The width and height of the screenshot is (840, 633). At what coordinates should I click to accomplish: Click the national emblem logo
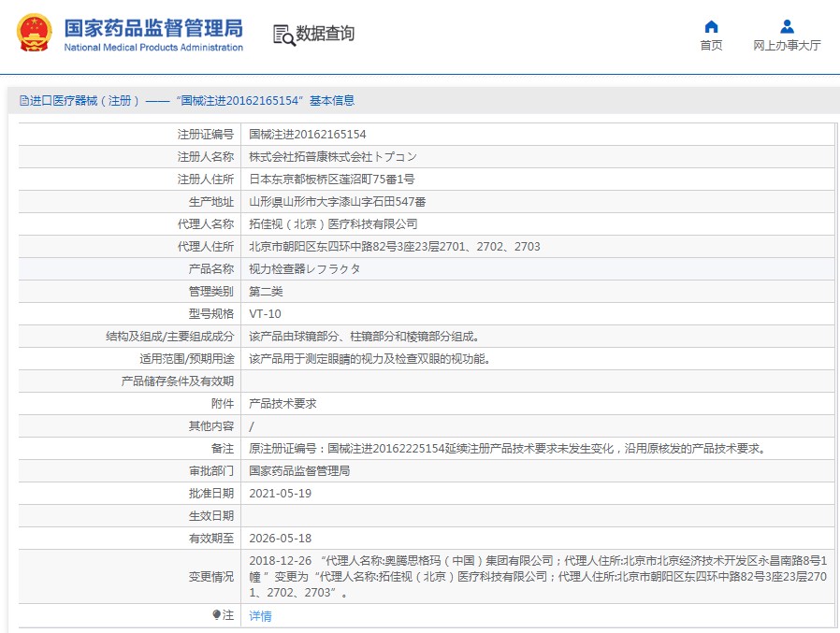(35, 33)
